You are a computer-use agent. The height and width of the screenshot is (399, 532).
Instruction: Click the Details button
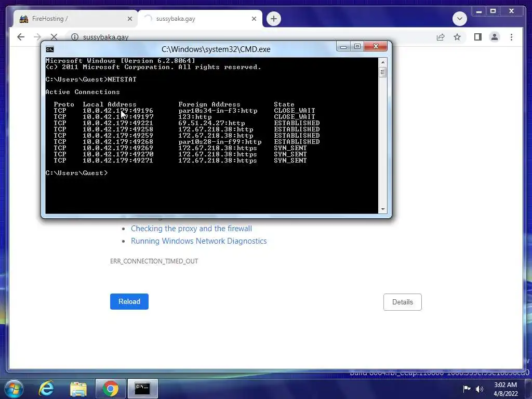(403, 302)
